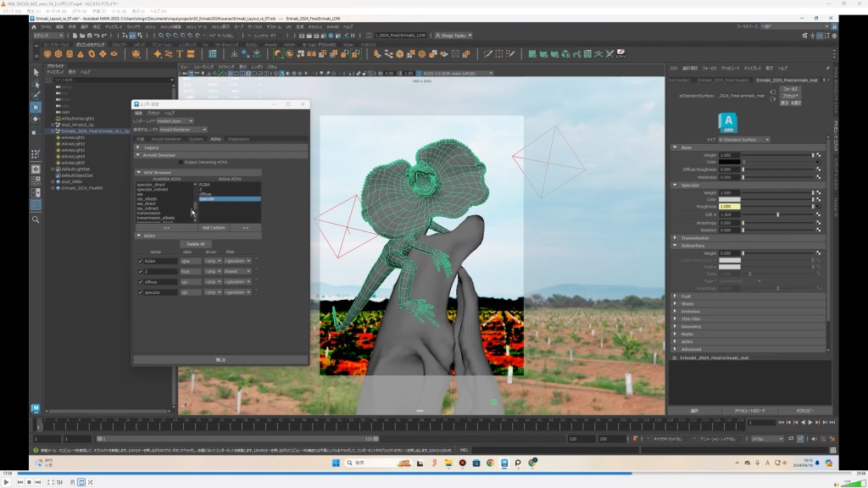This screenshot has height=488, width=868.
Task: Expand the Legacy section
Action: click(x=151, y=147)
